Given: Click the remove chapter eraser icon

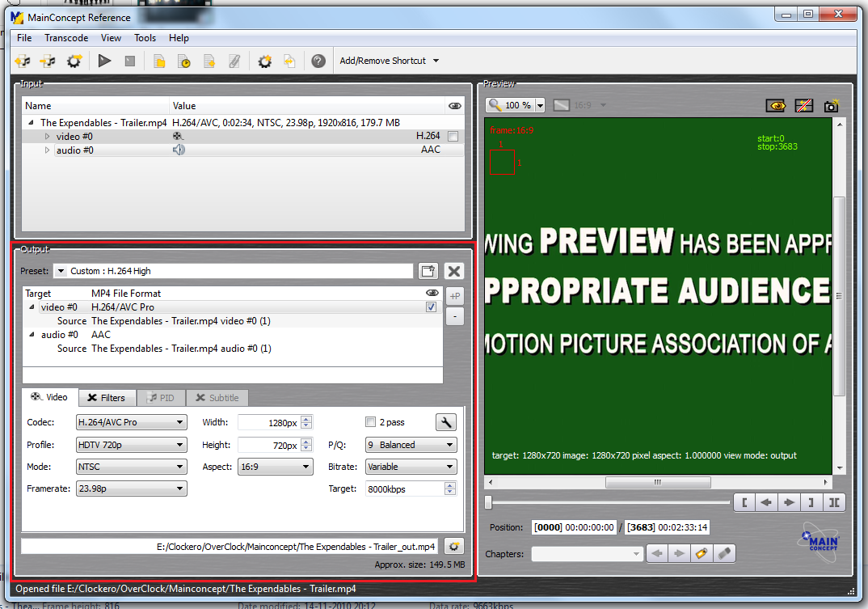Looking at the screenshot, I should click(724, 553).
